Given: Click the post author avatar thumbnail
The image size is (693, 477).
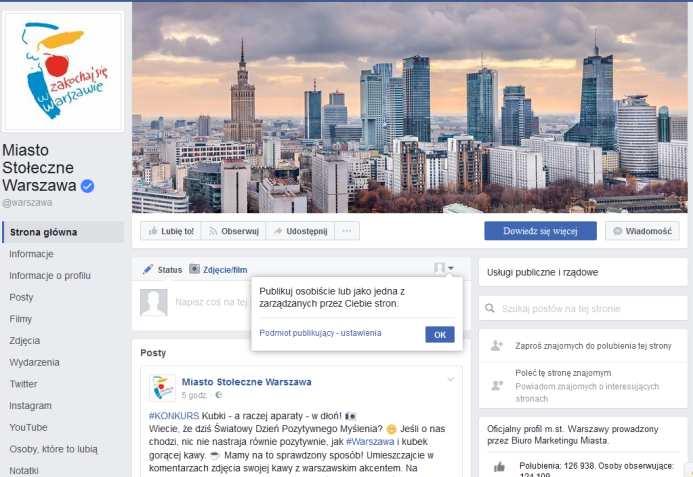Looking at the screenshot, I should [x=162, y=388].
